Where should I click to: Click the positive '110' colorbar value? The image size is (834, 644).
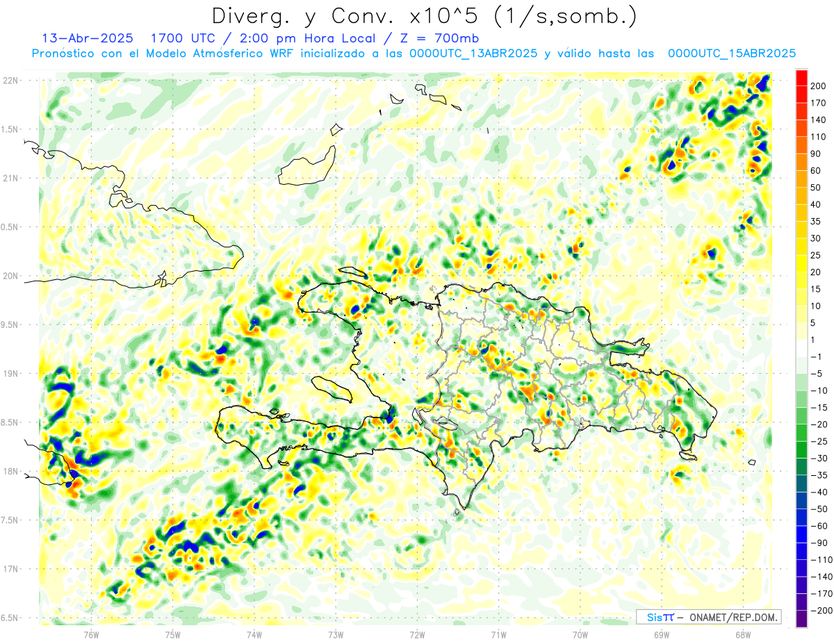820,137
